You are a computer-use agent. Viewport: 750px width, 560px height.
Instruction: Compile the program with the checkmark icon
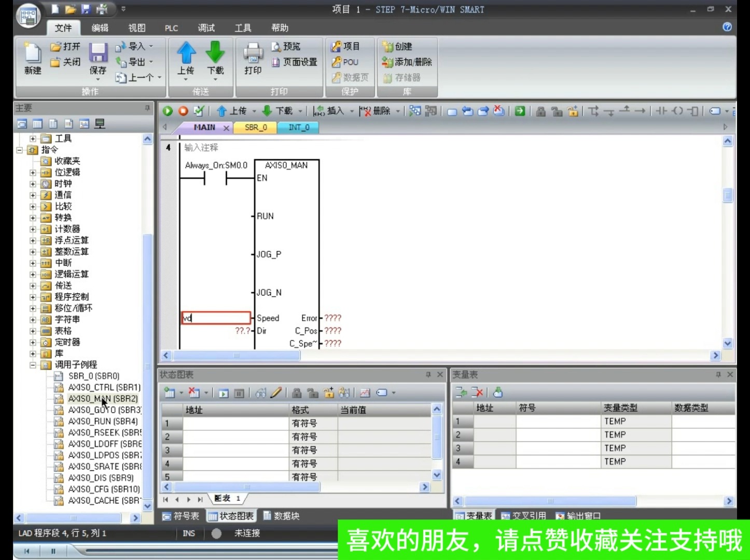(198, 110)
